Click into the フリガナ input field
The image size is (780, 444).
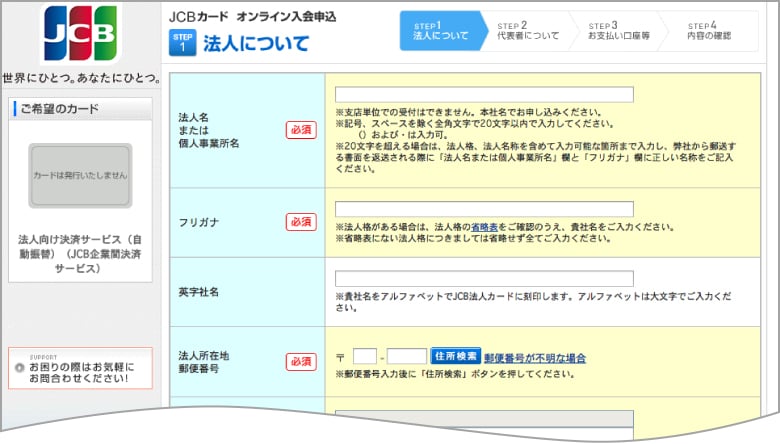click(484, 209)
